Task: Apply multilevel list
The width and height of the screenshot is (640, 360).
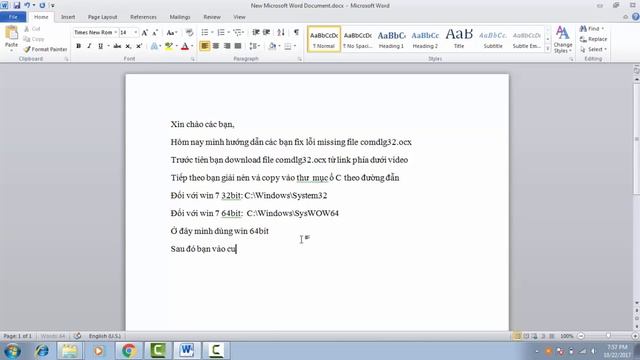Action: pyautogui.click(x=237, y=32)
